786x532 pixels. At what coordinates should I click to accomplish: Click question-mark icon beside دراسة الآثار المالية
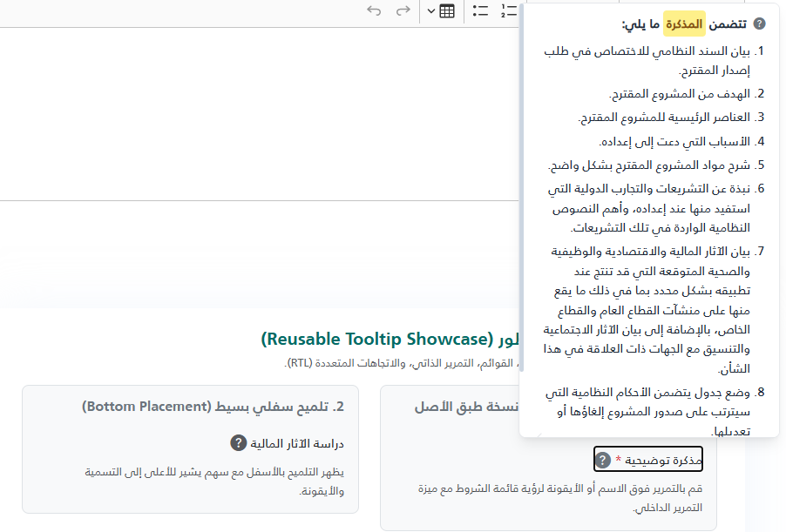tap(238, 443)
